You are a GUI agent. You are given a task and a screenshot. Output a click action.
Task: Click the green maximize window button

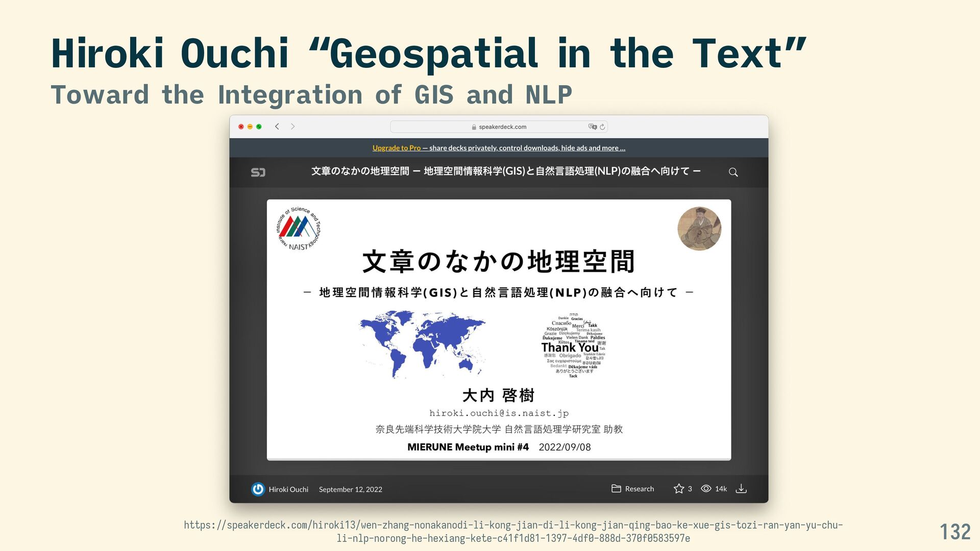click(259, 127)
